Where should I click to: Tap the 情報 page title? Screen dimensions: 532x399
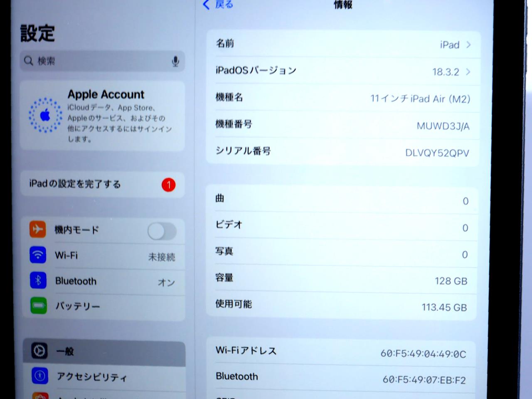pos(343,5)
